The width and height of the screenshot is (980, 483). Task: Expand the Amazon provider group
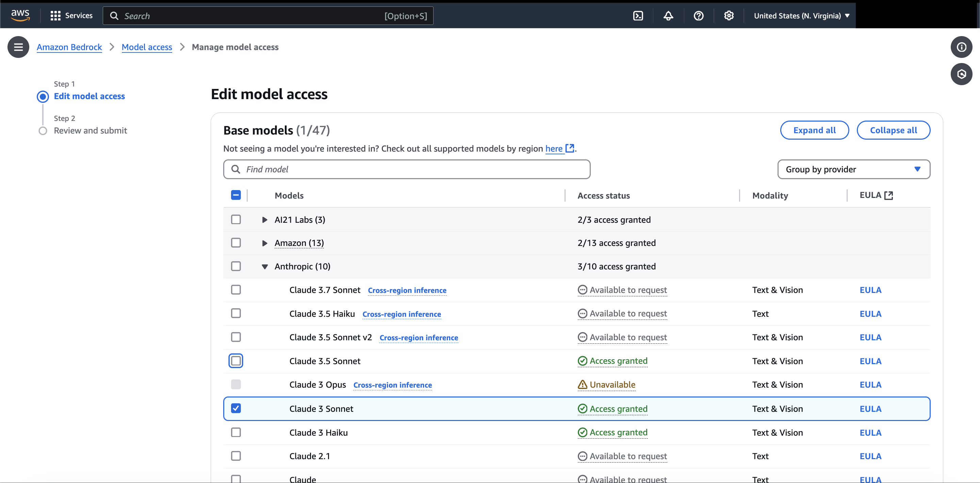pyautogui.click(x=265, y=243)
